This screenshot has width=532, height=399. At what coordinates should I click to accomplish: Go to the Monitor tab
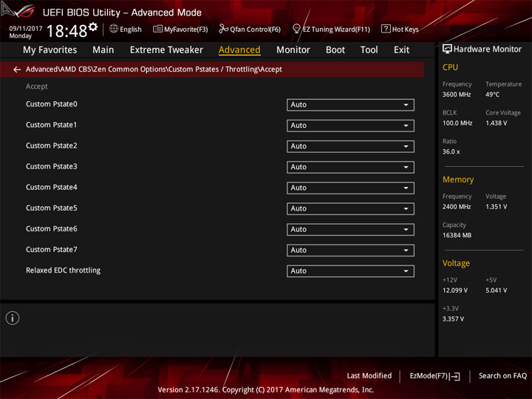(293, 50)
